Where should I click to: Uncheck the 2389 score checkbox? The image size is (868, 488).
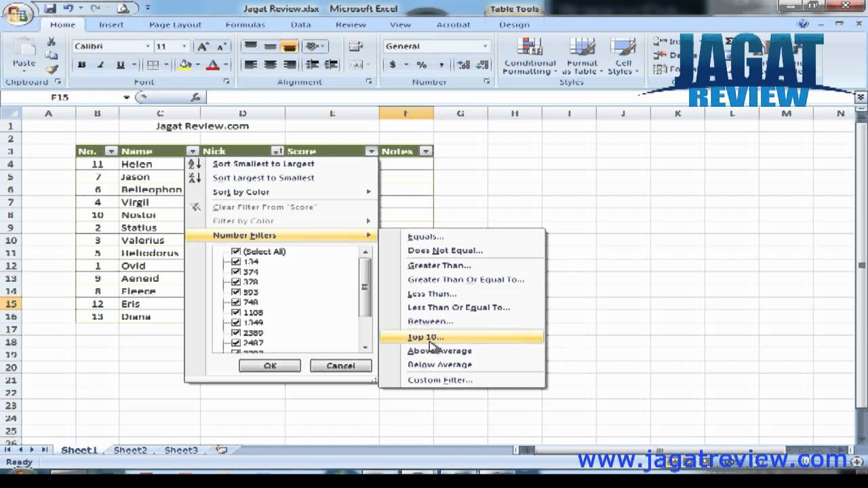coord(236,333)
